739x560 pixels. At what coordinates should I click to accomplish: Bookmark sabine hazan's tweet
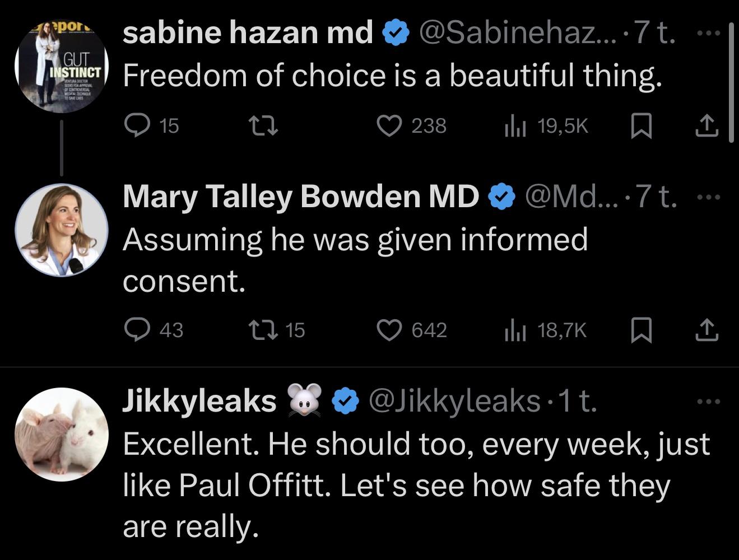(641, 127)
